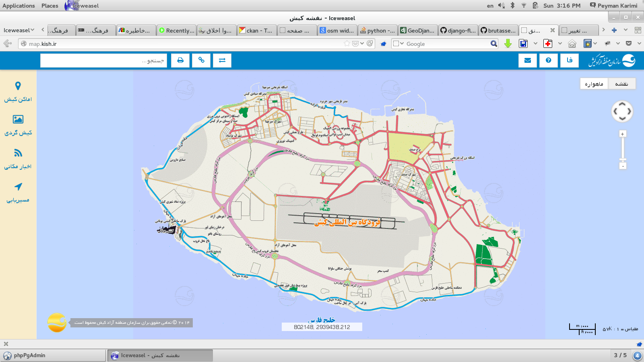This screenshot has height=362, width=644.
Task: Open the dropdown beside the bookmarks icon
Action: [x=595, y=43]
